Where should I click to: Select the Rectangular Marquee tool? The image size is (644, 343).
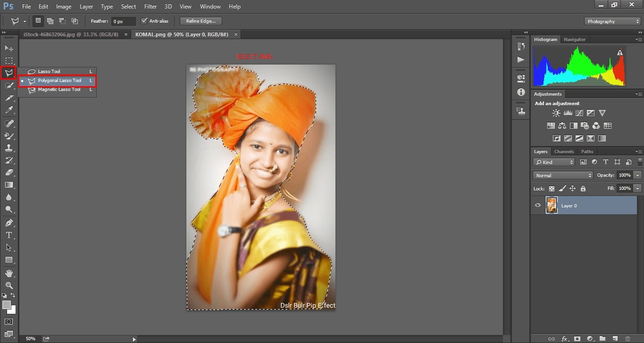(x=9, y=61)
